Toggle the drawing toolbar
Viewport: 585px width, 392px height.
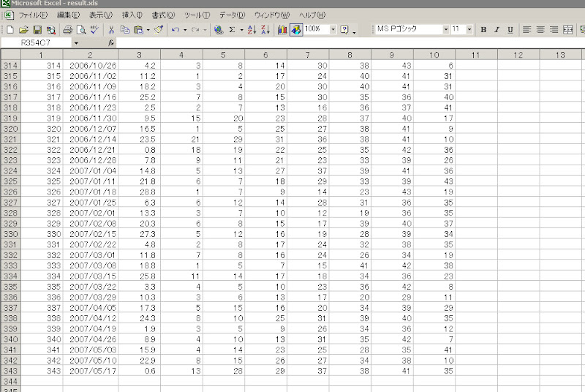point(296,30)
